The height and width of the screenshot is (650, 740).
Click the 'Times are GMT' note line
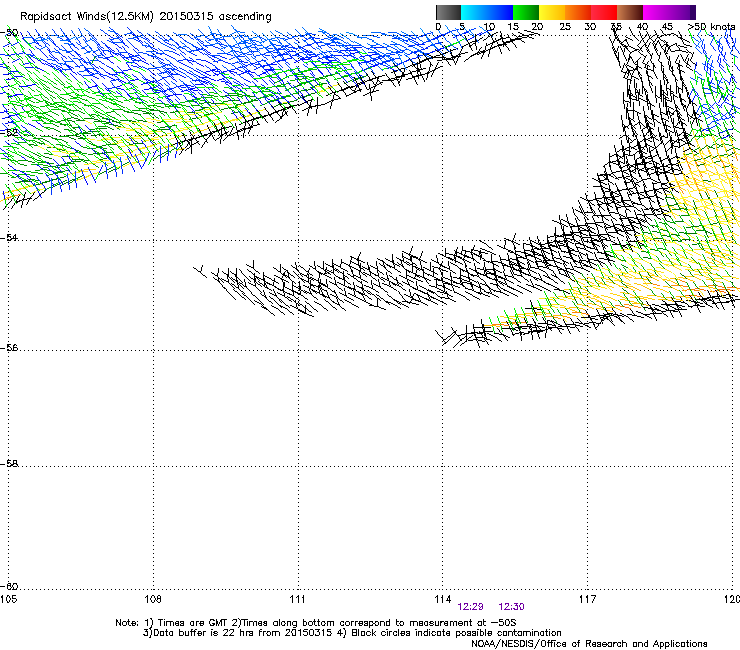click(x=316, y=623)
